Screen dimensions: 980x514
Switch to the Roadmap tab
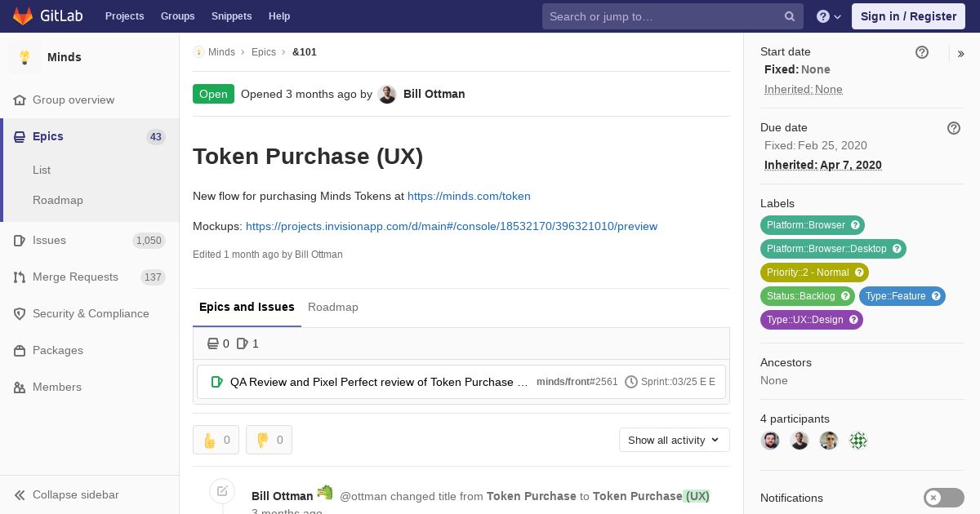pos(333,307)
